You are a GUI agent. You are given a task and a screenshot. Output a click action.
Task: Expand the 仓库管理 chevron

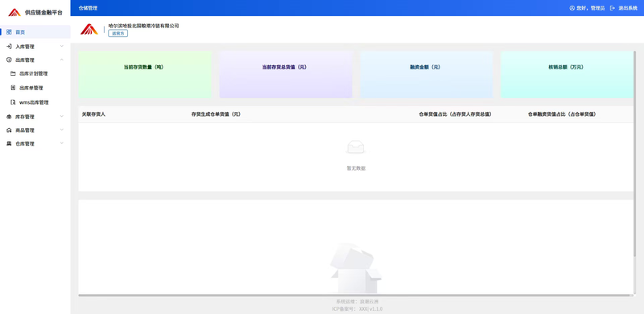[62, 144]
